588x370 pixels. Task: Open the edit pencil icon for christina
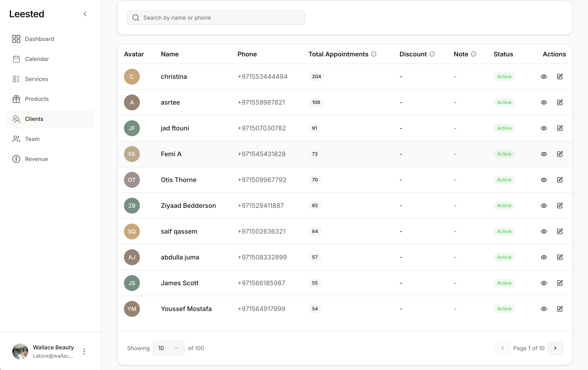(560, 76)
